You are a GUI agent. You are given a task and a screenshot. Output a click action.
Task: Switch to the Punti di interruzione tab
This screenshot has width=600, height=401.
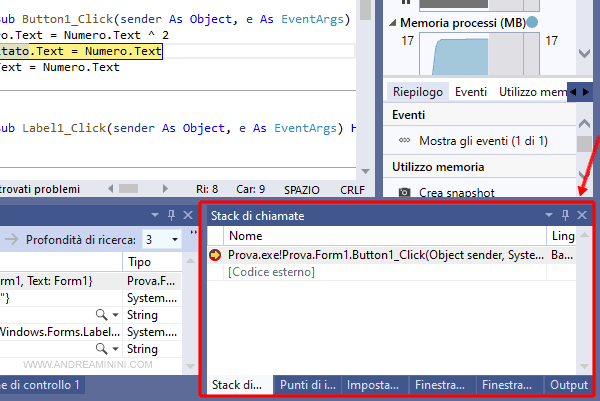[x=307, y=385]
